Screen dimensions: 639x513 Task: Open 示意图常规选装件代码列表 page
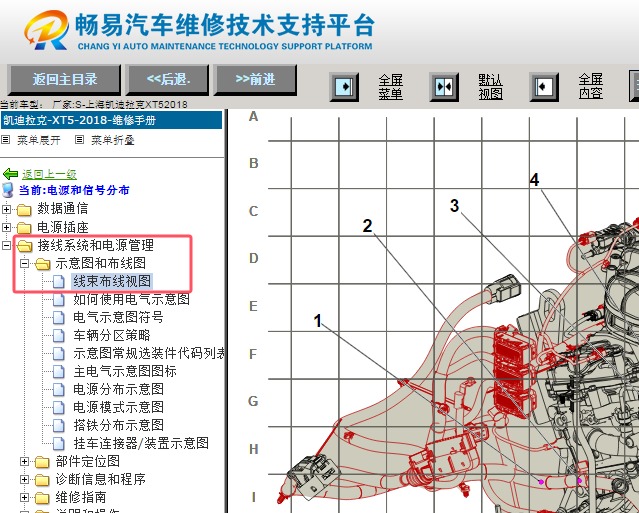tap(148, 353)
